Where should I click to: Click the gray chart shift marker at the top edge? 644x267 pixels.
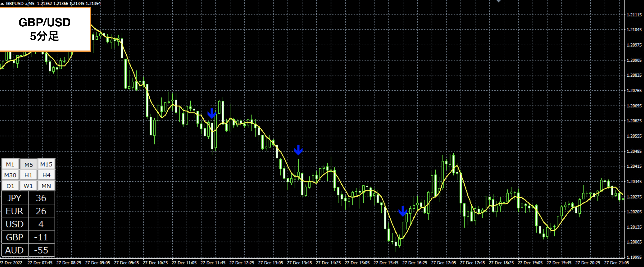pos(498,1)
